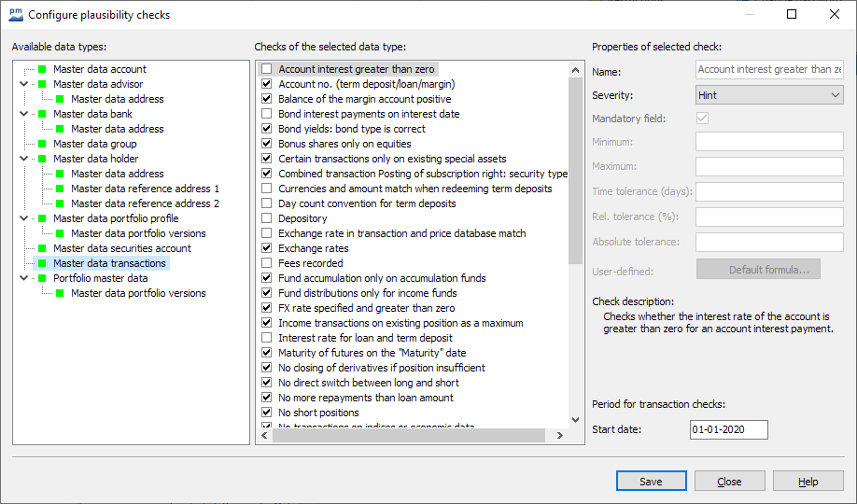Tick the Fees recorded checkbox
Image resolution: width=857 pixels, height=504 pixels.
pyautogui.click(x=267, y=263)
